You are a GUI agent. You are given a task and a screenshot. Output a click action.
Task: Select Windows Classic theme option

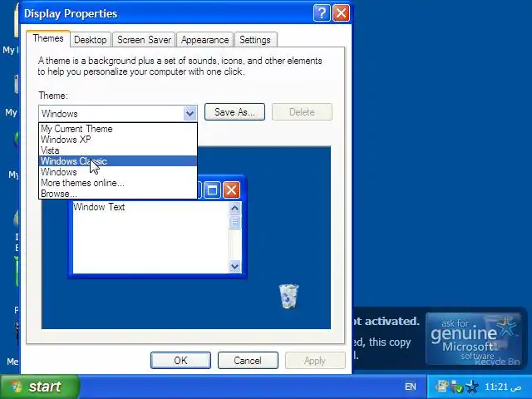coord(118,161)
